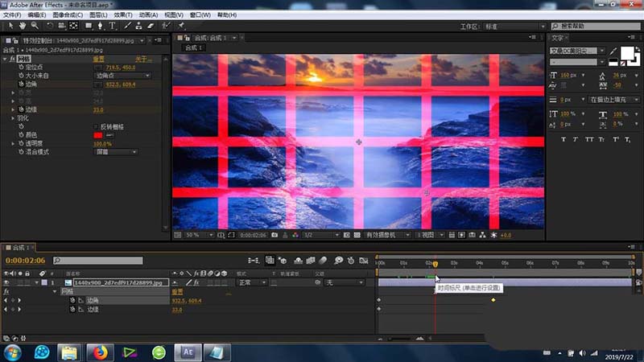Open the red 颜色 swatch

(x=98, y=135)
